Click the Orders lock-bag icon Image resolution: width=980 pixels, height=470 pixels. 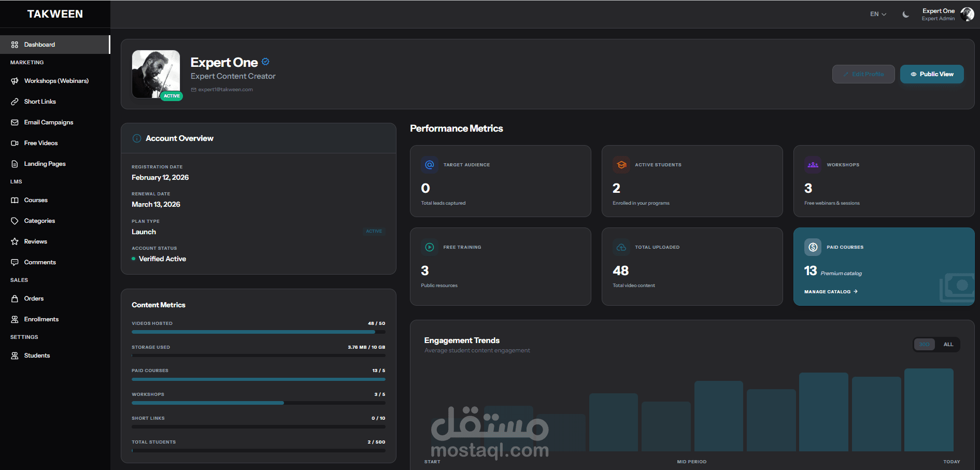click(15, 298)
